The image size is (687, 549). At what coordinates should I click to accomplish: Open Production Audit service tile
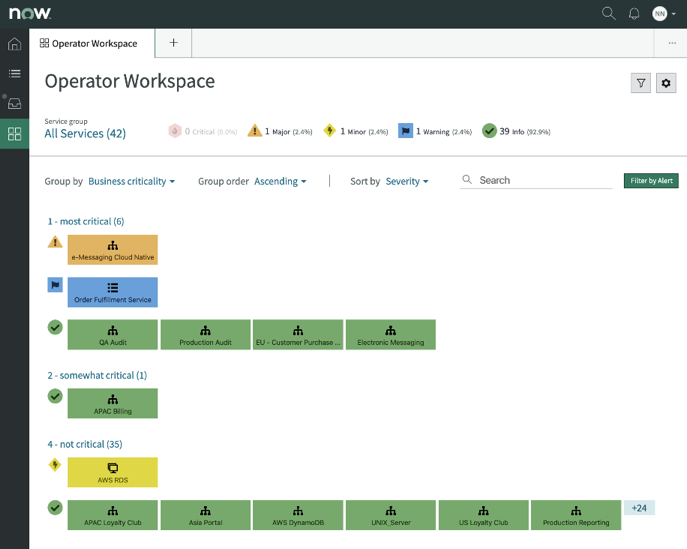(205, 335)
